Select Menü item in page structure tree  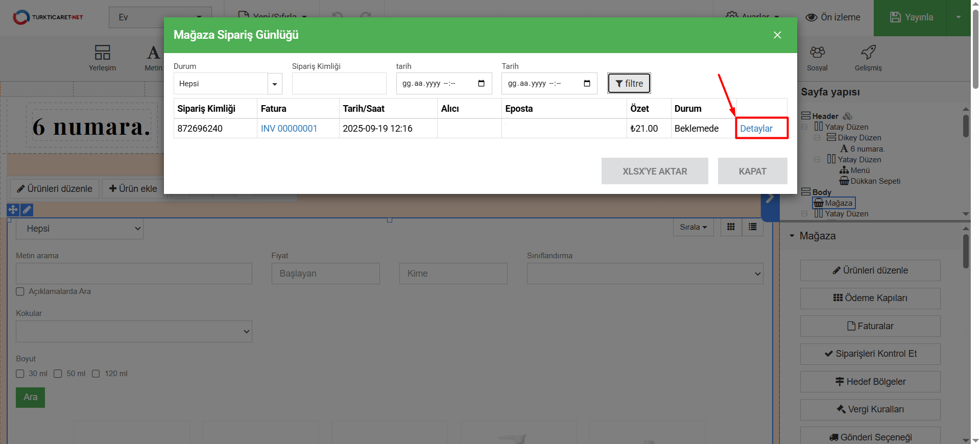point(859,170)
